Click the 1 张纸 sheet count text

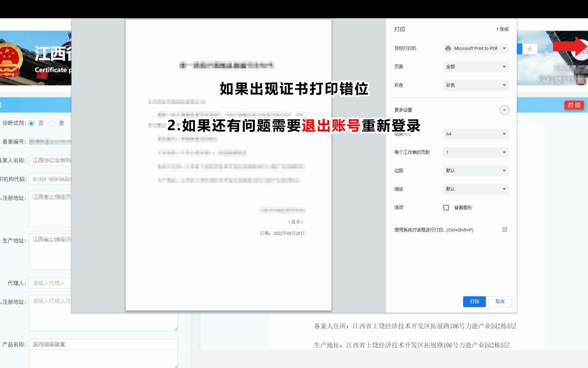502,29
